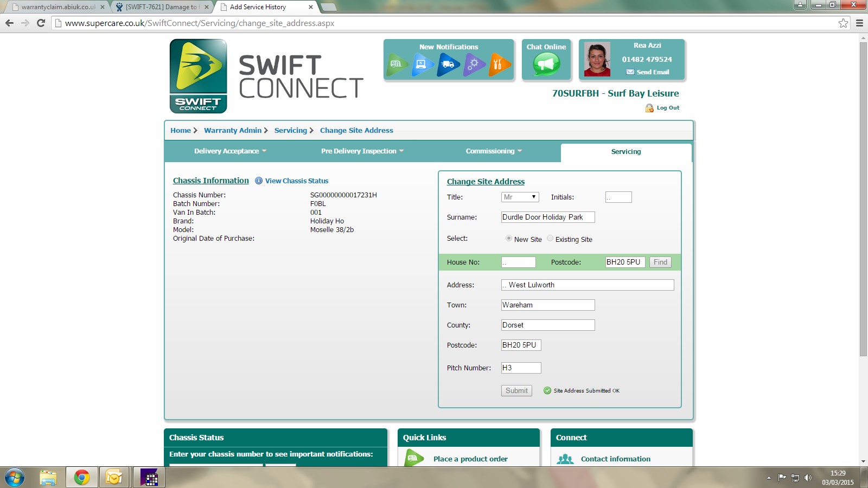The height and width of the screenshot is (488, 868).
Task: Click the Pitch Number input field
Action: click(521, 368)
